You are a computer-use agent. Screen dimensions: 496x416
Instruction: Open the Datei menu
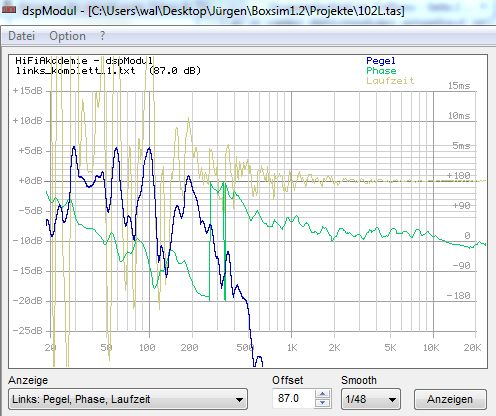click(x=21, y=36)
